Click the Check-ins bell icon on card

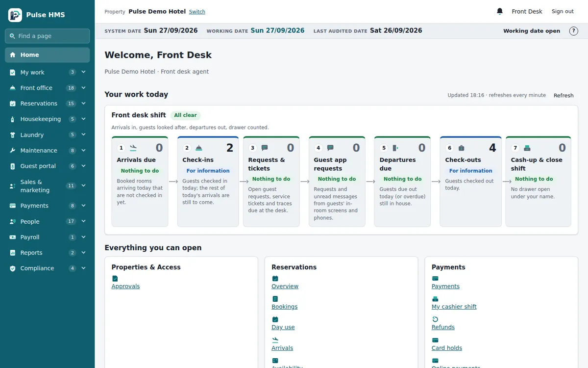(199, 148)
